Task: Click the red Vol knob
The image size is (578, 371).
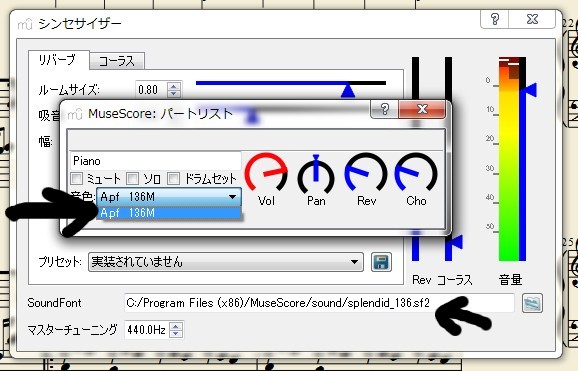Action: [266, 172]
